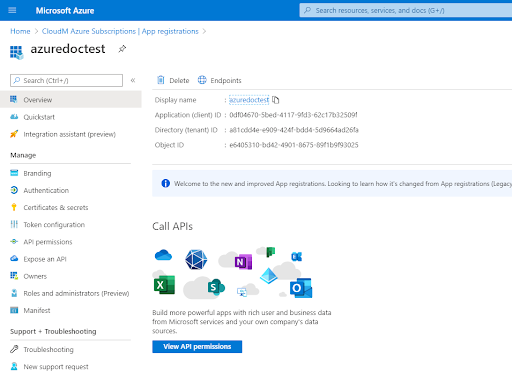Click the Azure AD pyramid icon
Viewport: 512px width, 381px height.
click(269, 275)
